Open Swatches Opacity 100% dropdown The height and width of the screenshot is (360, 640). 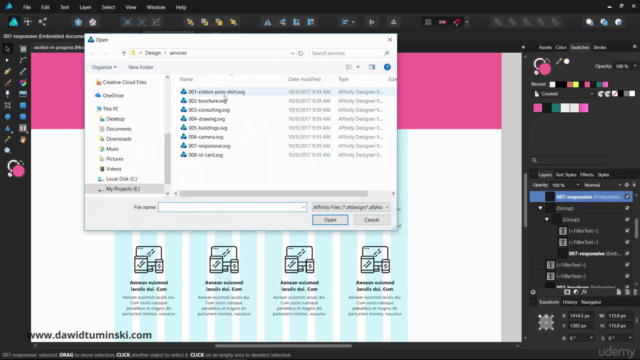(x=635, y=66)
